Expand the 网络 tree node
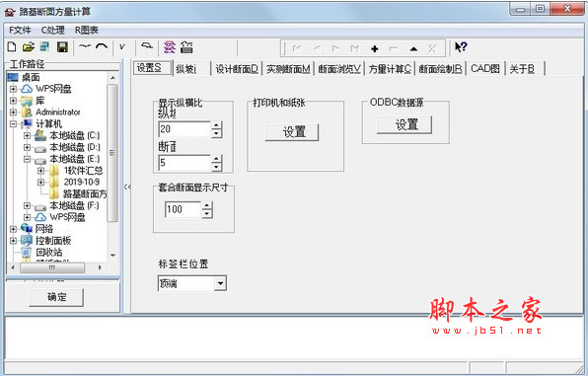The width and height of the screenshot is (588, 376). (13, 229)
